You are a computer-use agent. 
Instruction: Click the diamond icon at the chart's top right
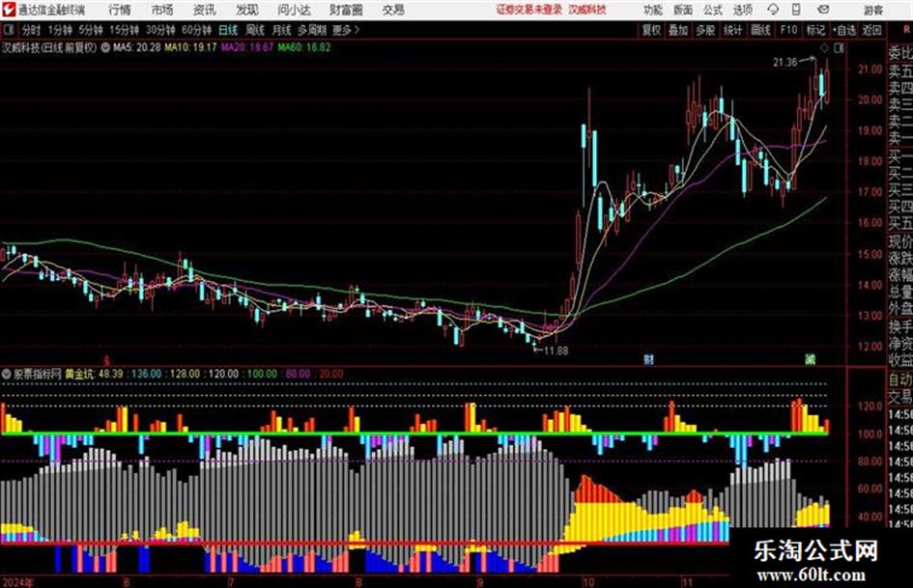[x=824, y=48]
